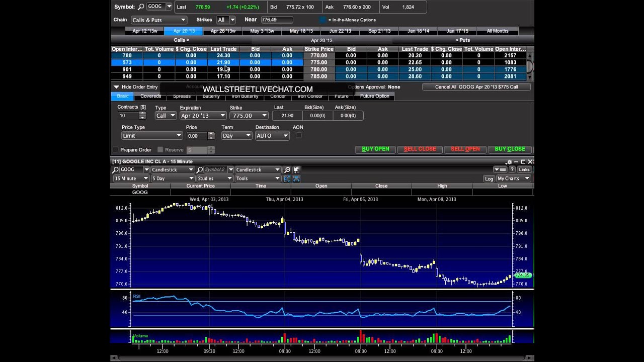Switch to the Spreads order tab
The height and width of the screenshot is (362, 644).
pos(182,96)
